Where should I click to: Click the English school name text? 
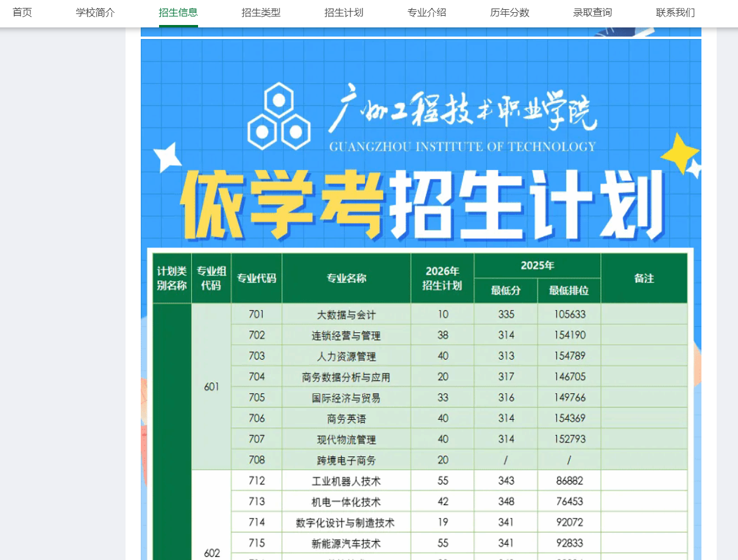[x=465, y=146]
